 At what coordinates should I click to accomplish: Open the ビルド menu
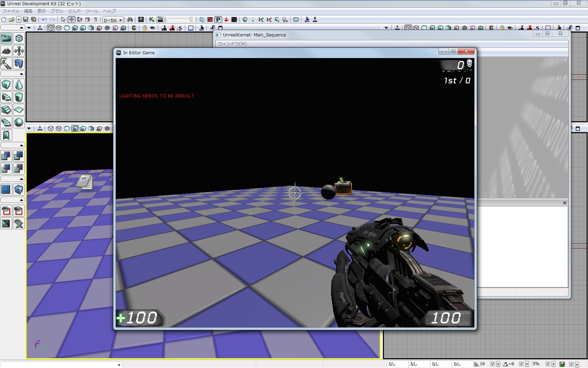(75, 11)
